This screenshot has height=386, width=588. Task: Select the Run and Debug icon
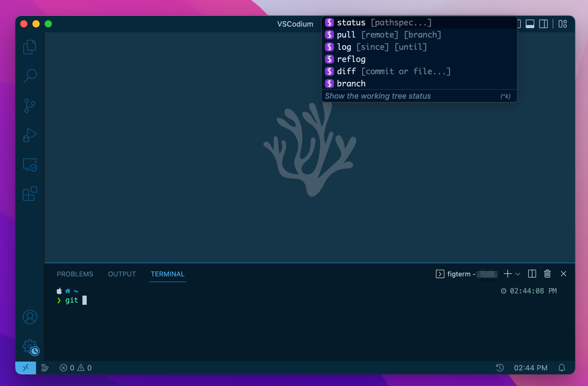(x=29, y=134)
